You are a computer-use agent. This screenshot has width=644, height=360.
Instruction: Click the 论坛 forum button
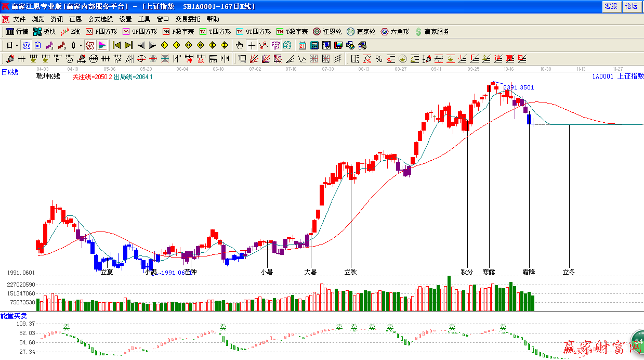coord(631,6)
